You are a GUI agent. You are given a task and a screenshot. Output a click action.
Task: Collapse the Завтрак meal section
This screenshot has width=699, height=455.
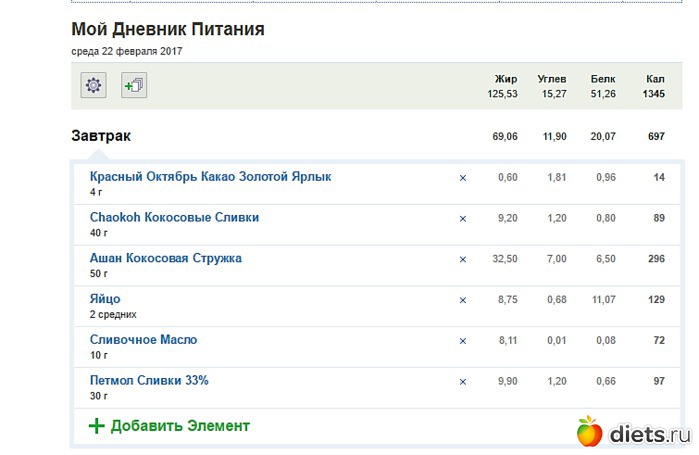101,136
